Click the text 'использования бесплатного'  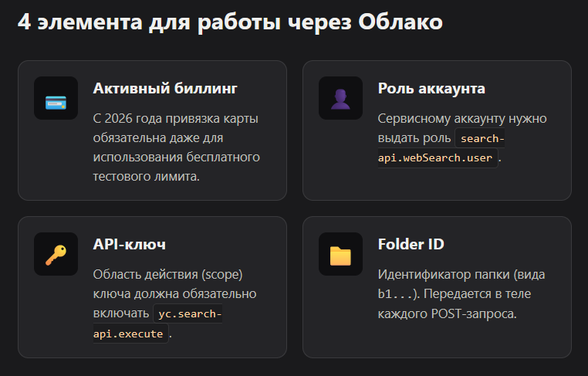(176, 157)
